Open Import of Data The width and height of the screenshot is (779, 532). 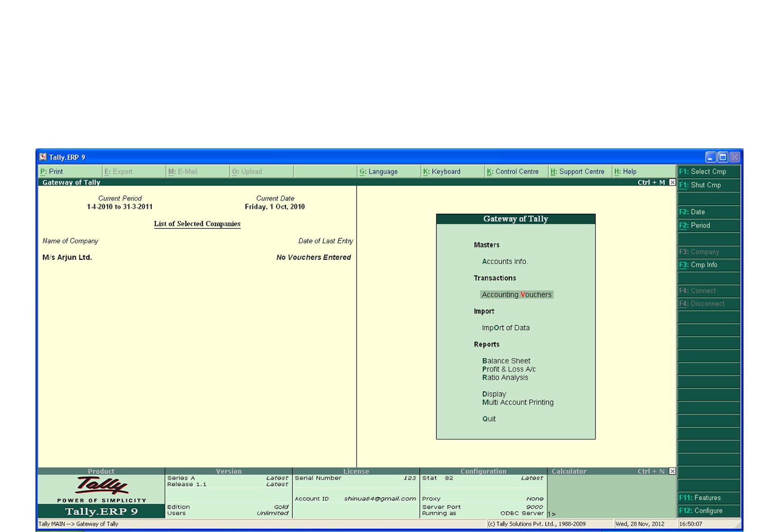tap(506, 328)
